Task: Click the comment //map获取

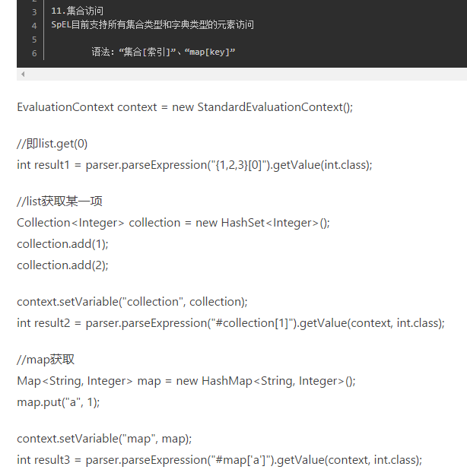Action: coord(46,360)
